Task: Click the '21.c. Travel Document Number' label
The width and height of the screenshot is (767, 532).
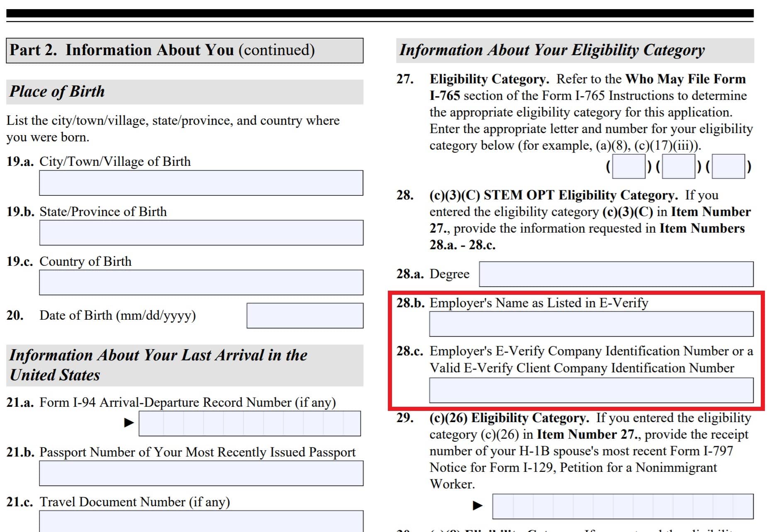Action: click(118, 502)
